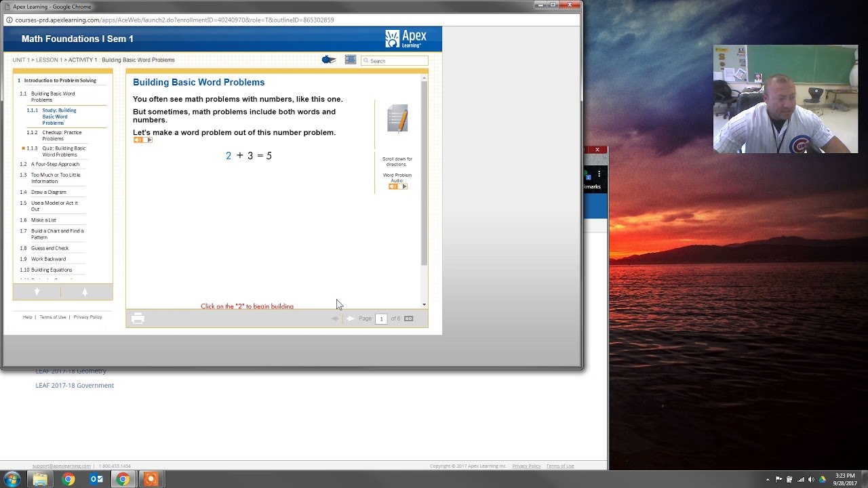868x488 pixels.
Task: Focus the Search field in Apex
Action: point(394,60)
